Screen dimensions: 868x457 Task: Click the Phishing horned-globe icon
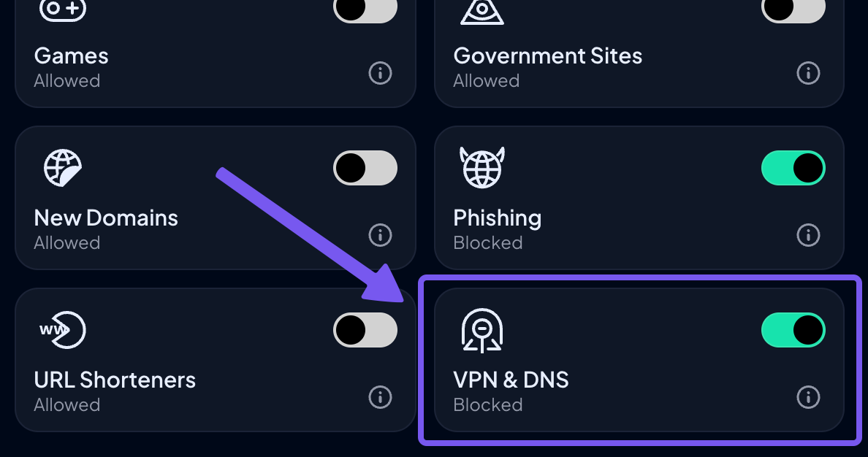click(x=483, y=167)
